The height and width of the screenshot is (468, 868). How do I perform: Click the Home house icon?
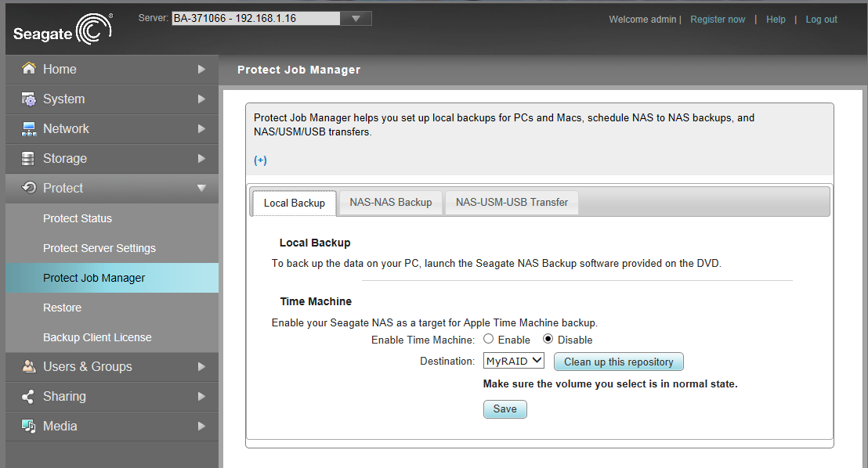(x=29, y=69)
